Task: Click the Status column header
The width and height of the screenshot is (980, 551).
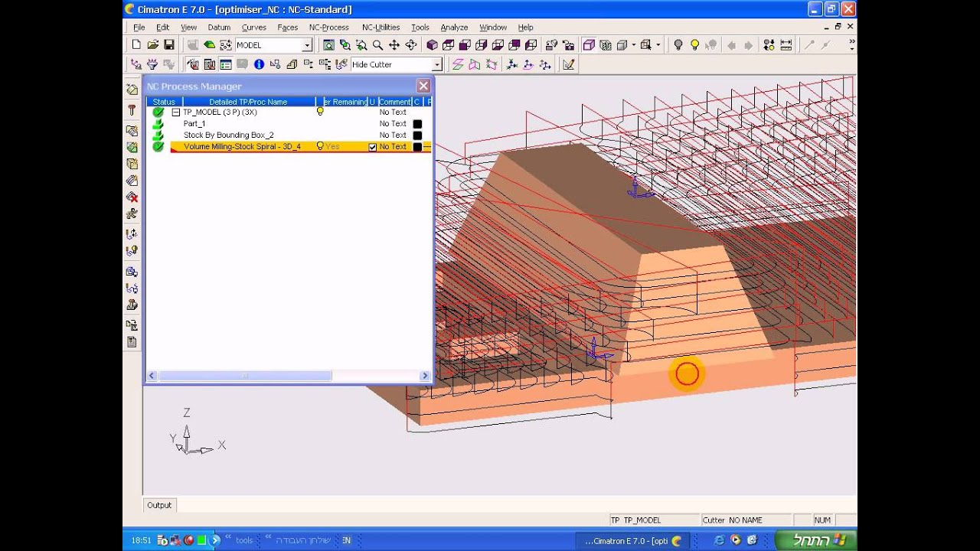Action: coord(164,102)
